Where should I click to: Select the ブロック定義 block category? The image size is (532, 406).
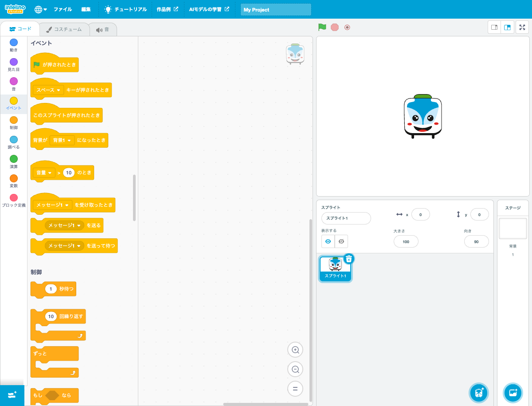tap(14, 201)
